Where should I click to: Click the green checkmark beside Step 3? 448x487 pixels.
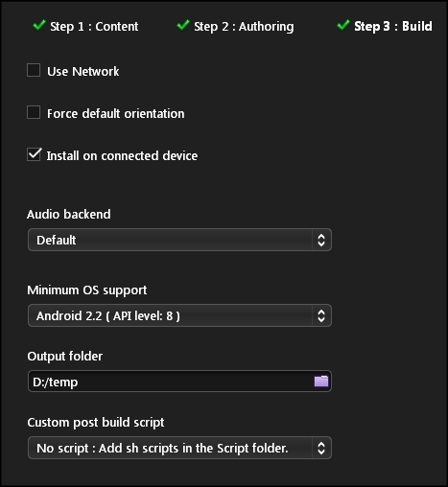coord(343,25)
